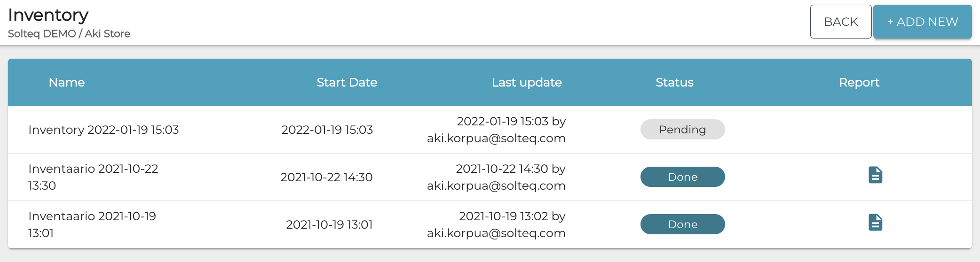Screen dimensions: 980x262
Task: Click start date 2022-01-19 15:03 cell
Action: [x=327, y=130]
